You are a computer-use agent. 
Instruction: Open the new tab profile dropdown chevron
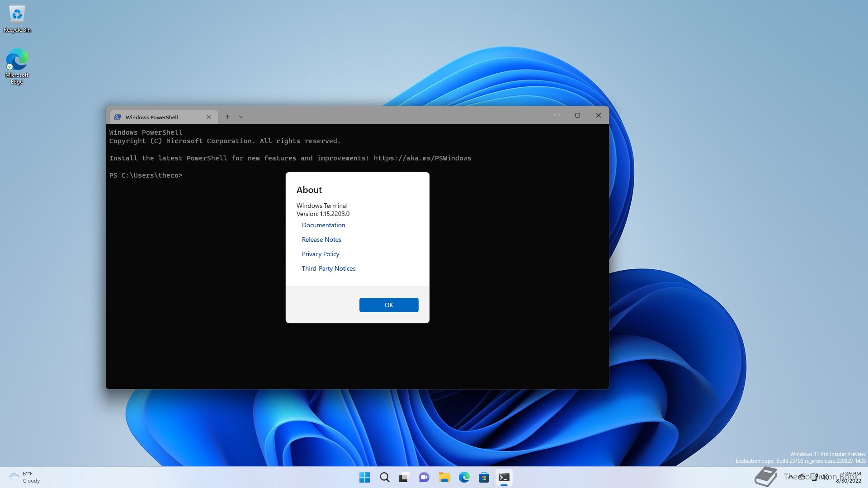pyautogui.click(x=241, y=117)
